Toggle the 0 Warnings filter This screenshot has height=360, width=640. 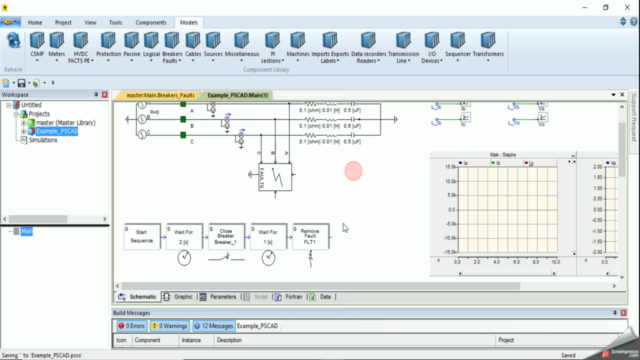pos(170,326)
